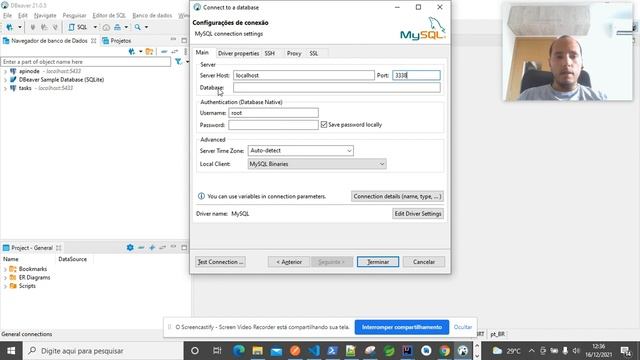Toggle Save password locally checkbox
The width and height of the screenshot is (640, 360).
coord(324,124)
